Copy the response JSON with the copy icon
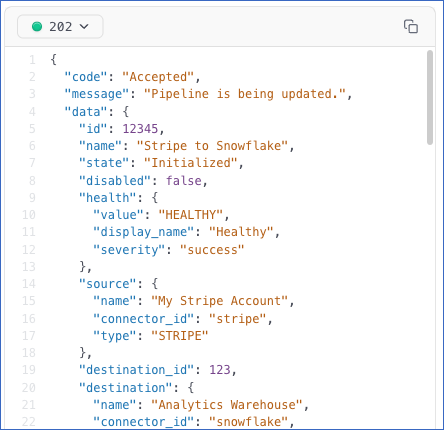Viewport: 444px width, 430px height. (x=411, y=27)
